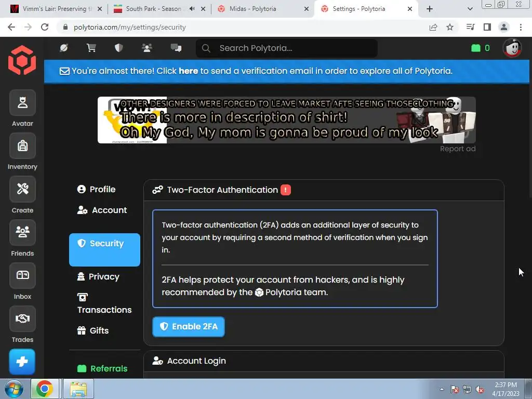
Task: Open the user avatar profile picture
Action: pos(512,48)
